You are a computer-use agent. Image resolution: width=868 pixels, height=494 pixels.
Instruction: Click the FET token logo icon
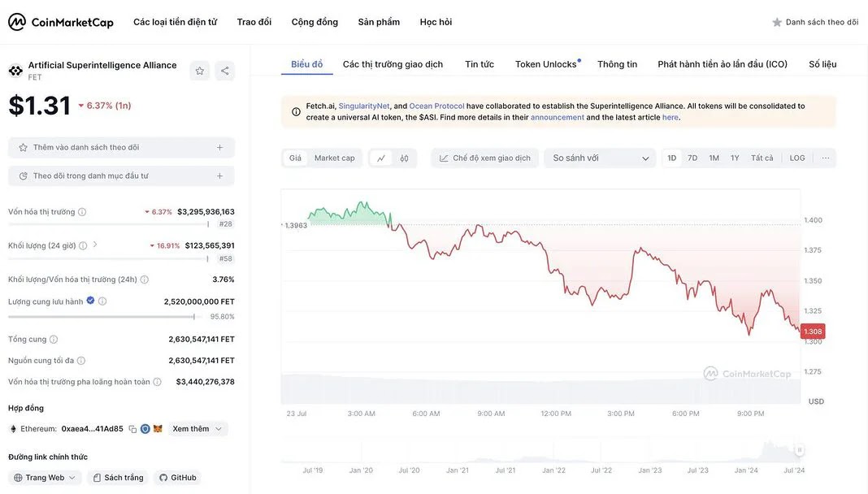15,70
